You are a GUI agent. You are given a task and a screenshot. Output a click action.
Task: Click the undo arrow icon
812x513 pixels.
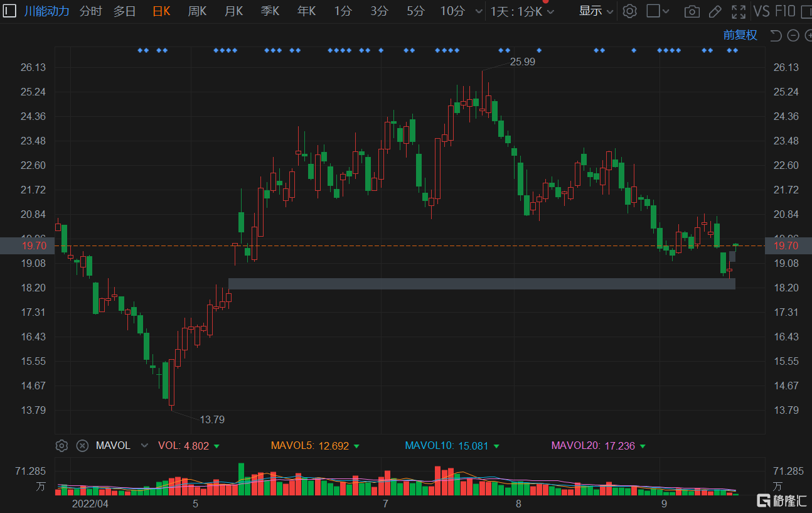pos(776,36)
